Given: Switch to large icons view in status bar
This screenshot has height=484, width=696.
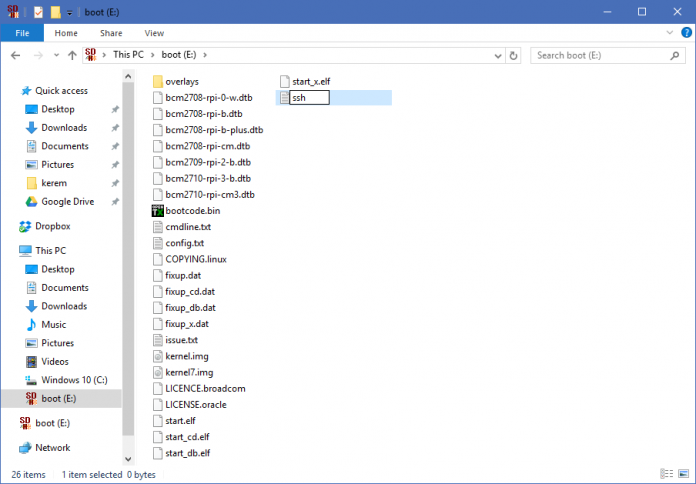Looking at the screenshot, I should pos(682,474).
